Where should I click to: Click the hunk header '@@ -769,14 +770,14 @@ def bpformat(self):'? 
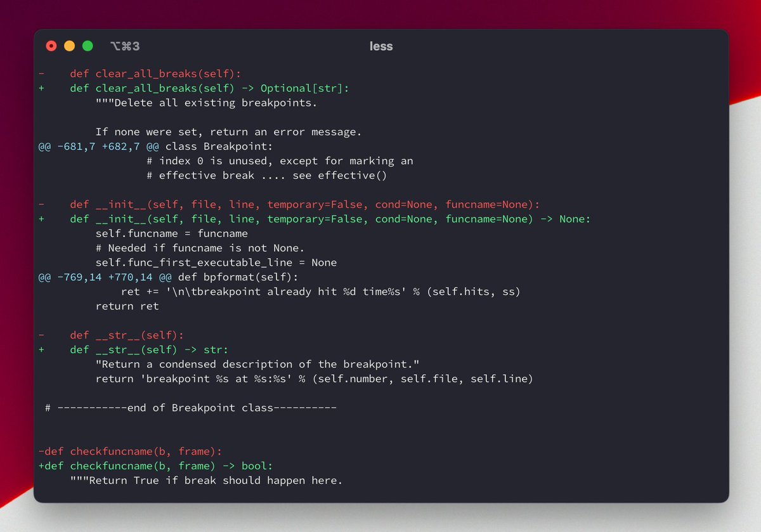(167, 277)
